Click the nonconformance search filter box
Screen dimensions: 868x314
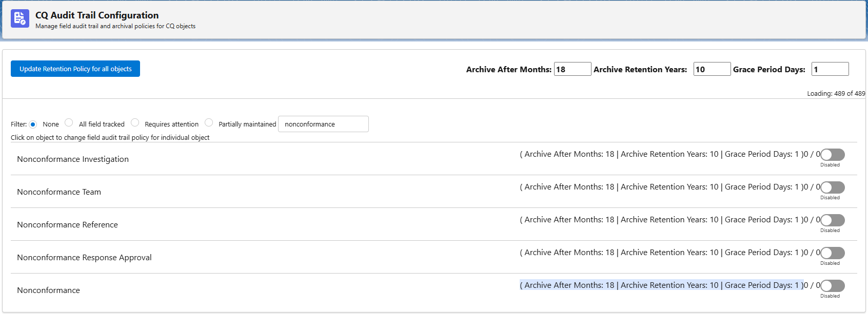point(323,124)
